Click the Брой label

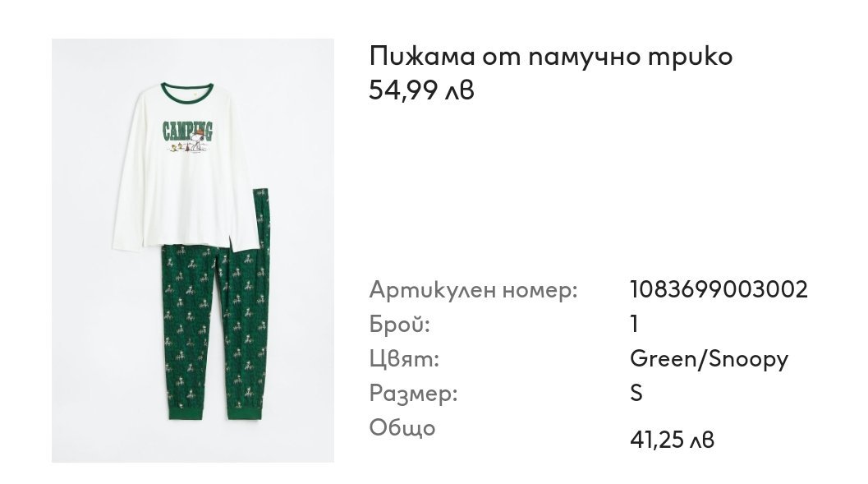399,324
